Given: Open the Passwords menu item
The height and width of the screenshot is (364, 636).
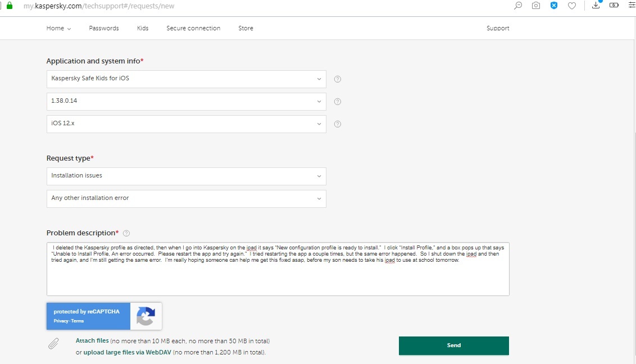Looking at the screenshot, I should [x=104, y=28].
